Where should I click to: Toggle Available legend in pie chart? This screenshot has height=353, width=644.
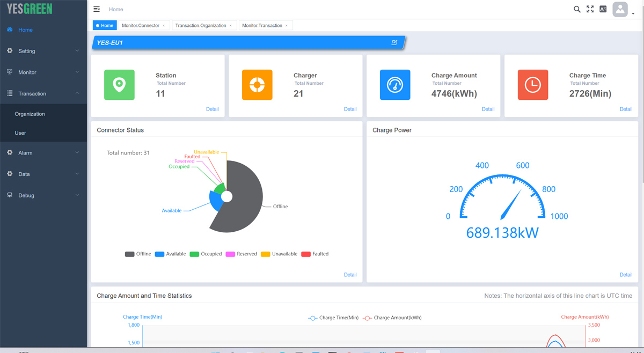tap(170, 254)
